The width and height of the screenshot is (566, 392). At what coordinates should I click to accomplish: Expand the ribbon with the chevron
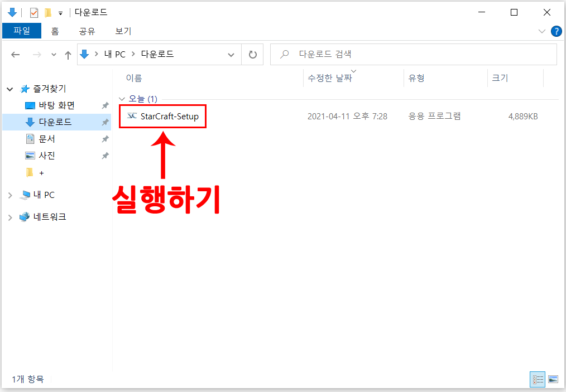click(541, 31)
